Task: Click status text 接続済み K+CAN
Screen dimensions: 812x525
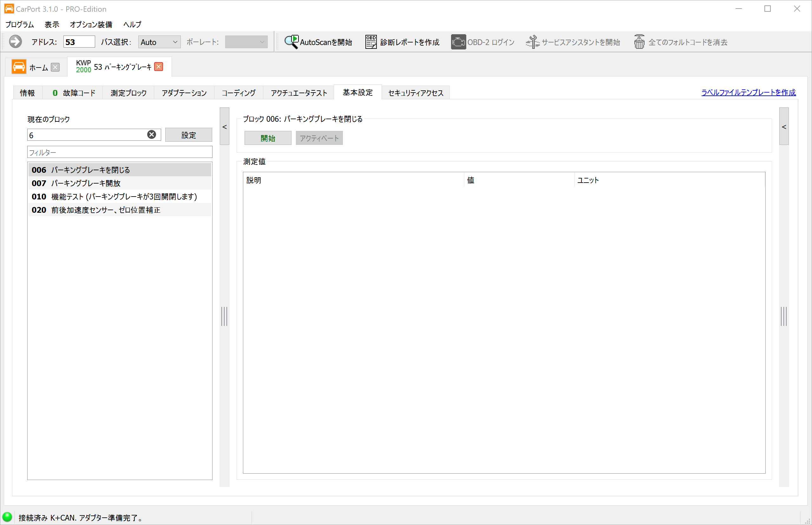Action: click(81, 517)
